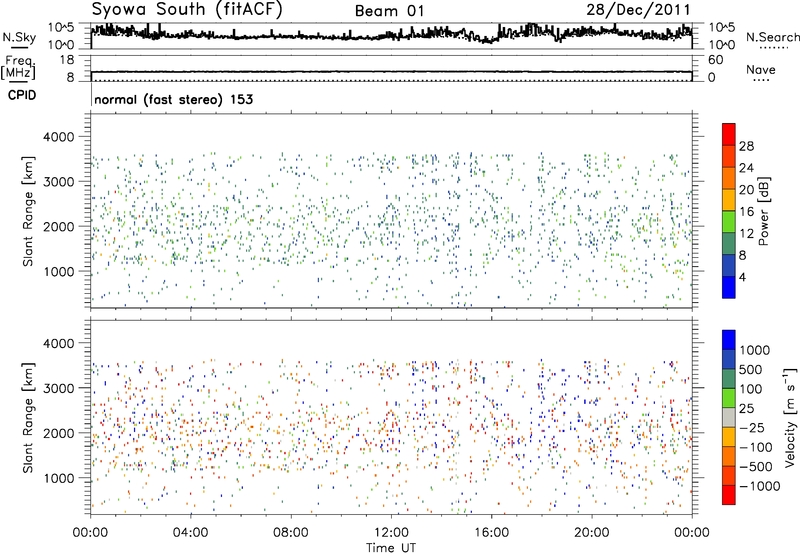Click the '4' tick on Power colorbar
800x554 pixels.
point(742,277)
